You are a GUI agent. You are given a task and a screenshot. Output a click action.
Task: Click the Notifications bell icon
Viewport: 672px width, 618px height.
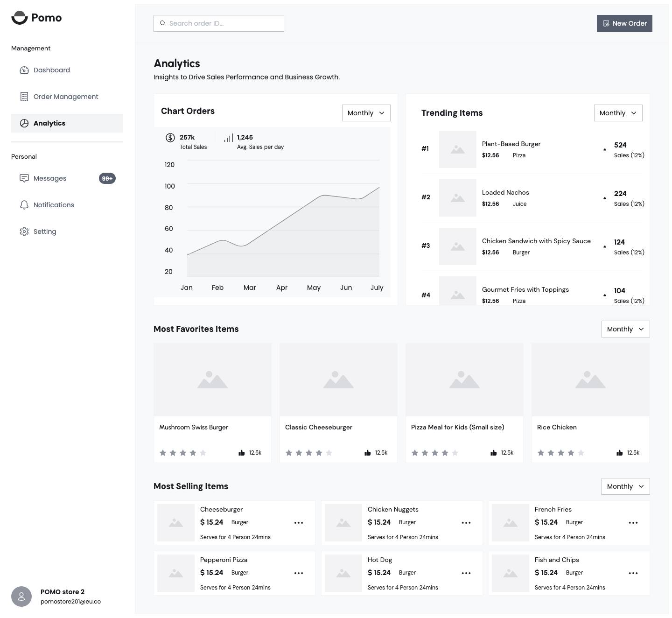(x=24, y=205)
